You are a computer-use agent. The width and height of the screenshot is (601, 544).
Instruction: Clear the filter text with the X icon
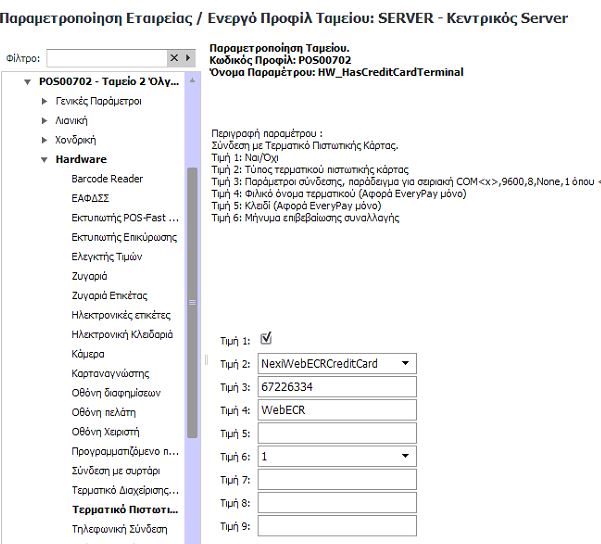coord(174,59)
